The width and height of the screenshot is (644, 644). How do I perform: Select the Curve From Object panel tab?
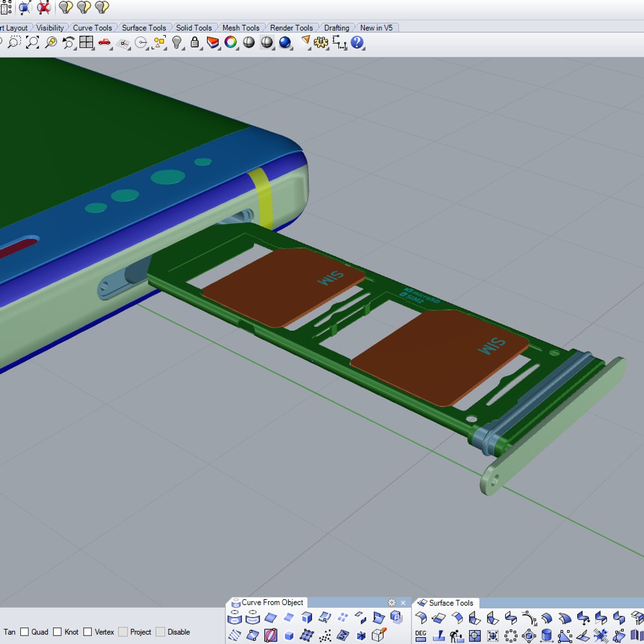pos(268,602)
